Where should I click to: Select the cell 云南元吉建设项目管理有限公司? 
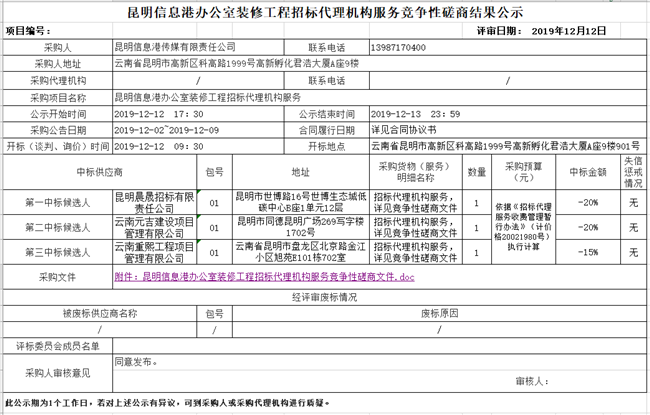point(155,228)
